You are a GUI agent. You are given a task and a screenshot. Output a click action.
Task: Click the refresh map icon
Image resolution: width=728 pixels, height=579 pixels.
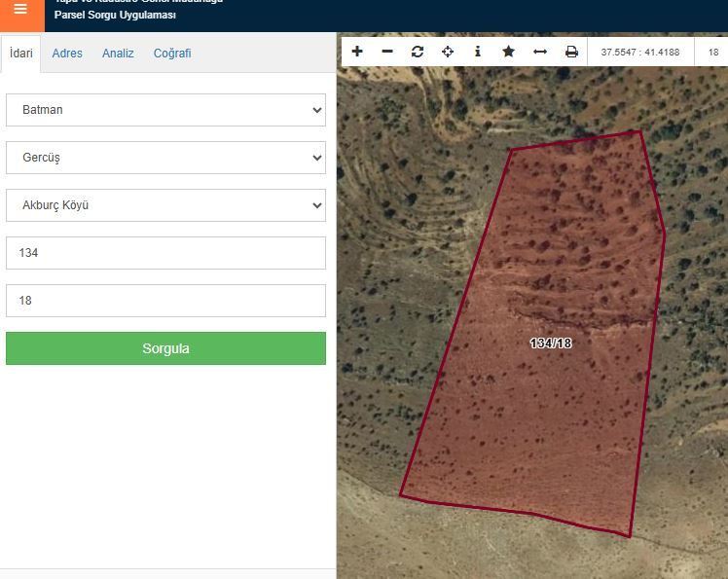pos(418,52)
